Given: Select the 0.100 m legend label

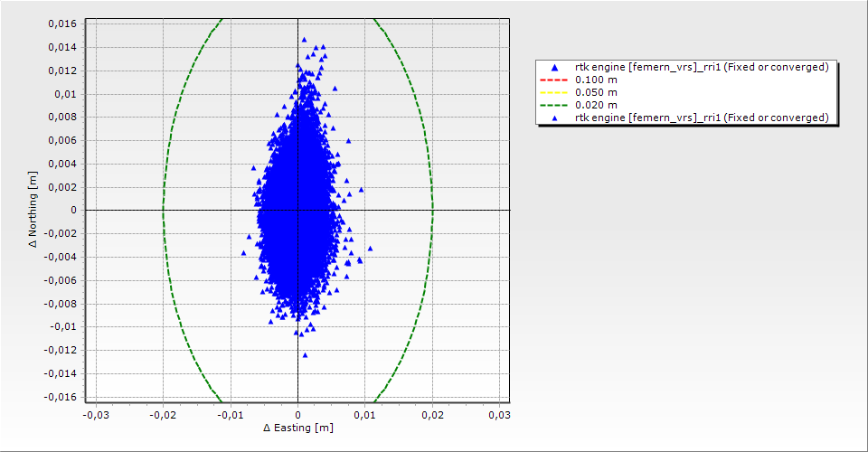Looking at the screenshot, I should click(596, 80).
